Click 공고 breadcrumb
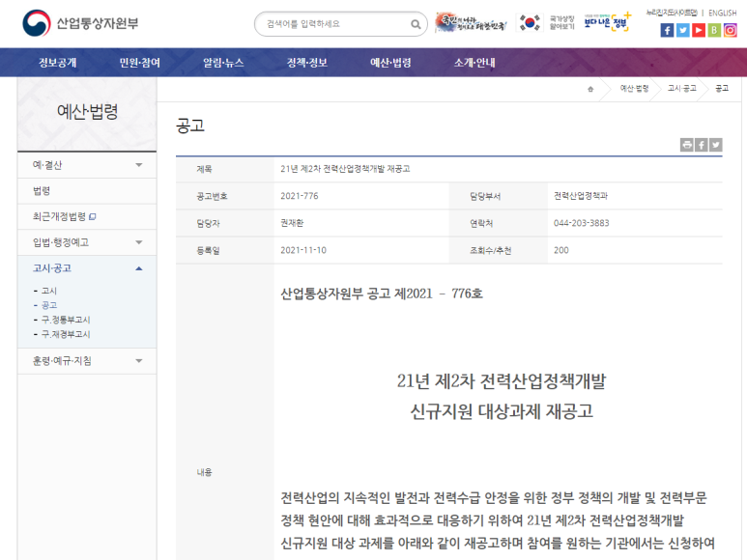Screen dimensions: 747x560 pos(722,89)
